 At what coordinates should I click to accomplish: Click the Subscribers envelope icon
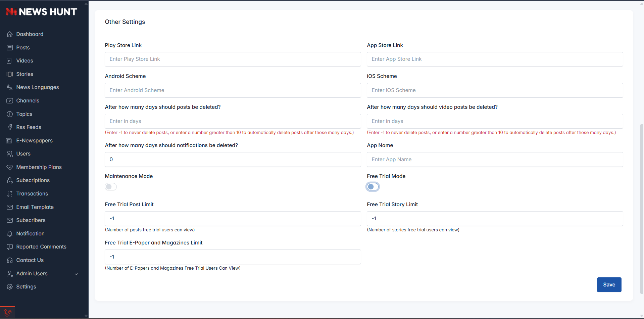[10, 220]
